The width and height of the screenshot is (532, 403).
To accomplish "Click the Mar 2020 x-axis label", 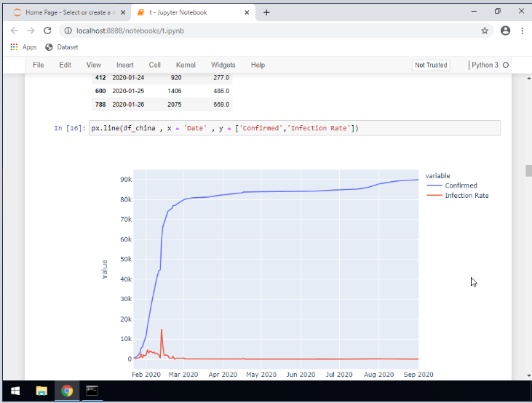I will [x=183, y=375].
